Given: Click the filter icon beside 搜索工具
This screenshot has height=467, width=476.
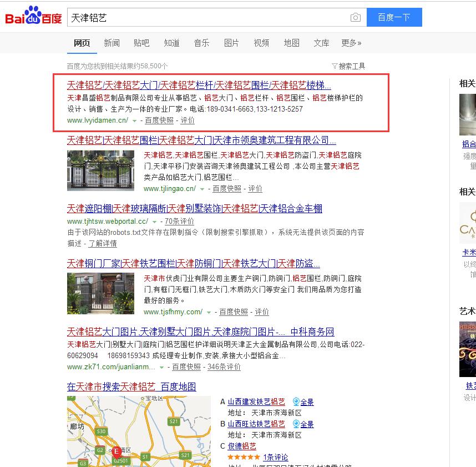Looking at the screenshot, I should tap(335, 66).
